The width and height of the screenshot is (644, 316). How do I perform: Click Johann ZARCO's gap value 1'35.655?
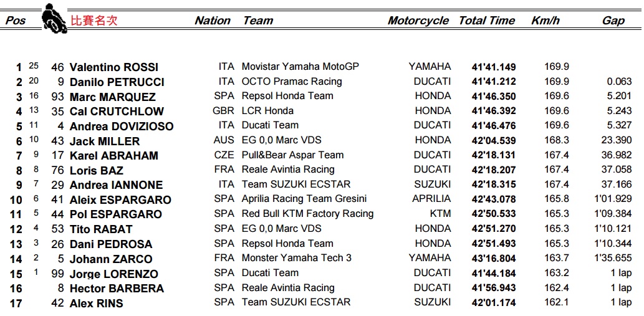coord(613,259)
